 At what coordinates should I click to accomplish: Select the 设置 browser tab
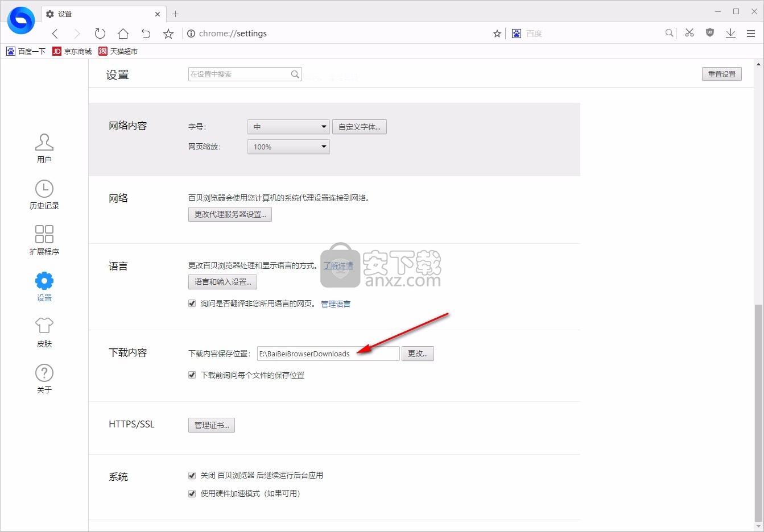104,14
